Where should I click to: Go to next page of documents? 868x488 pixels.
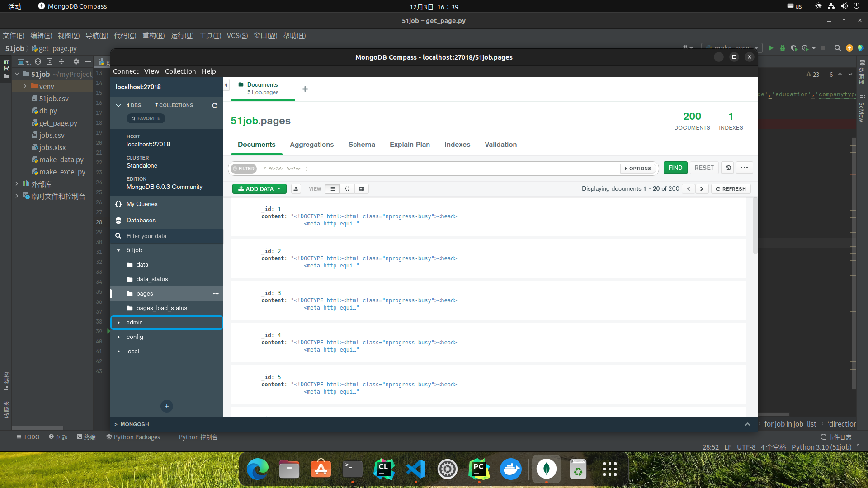(x=702, y=189)
